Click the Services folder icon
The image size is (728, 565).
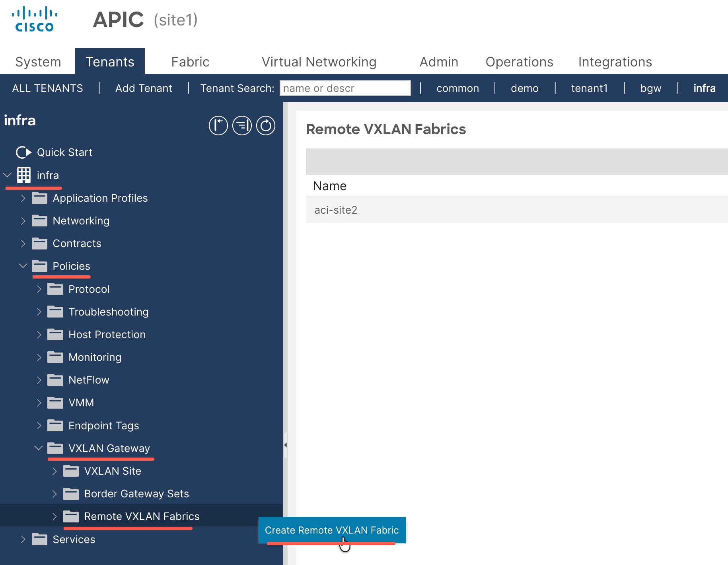(39, 539)
